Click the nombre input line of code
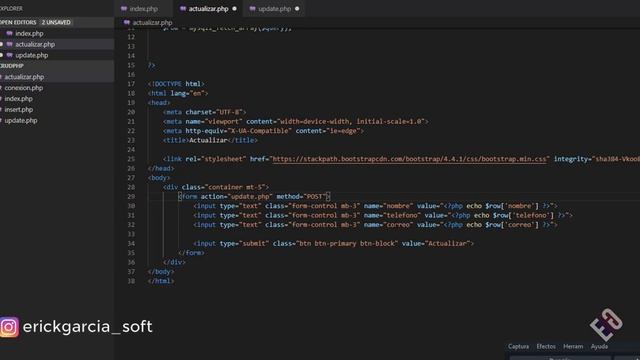The width and height of the screenshot is (640, 360). pos(375,206)
